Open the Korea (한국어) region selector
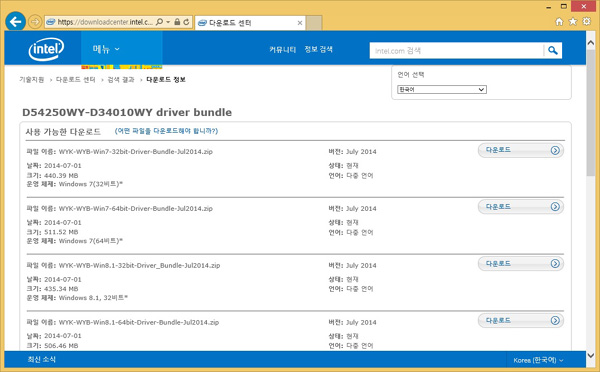The width and height of the screenshot is (600, 372). point(538,360)
